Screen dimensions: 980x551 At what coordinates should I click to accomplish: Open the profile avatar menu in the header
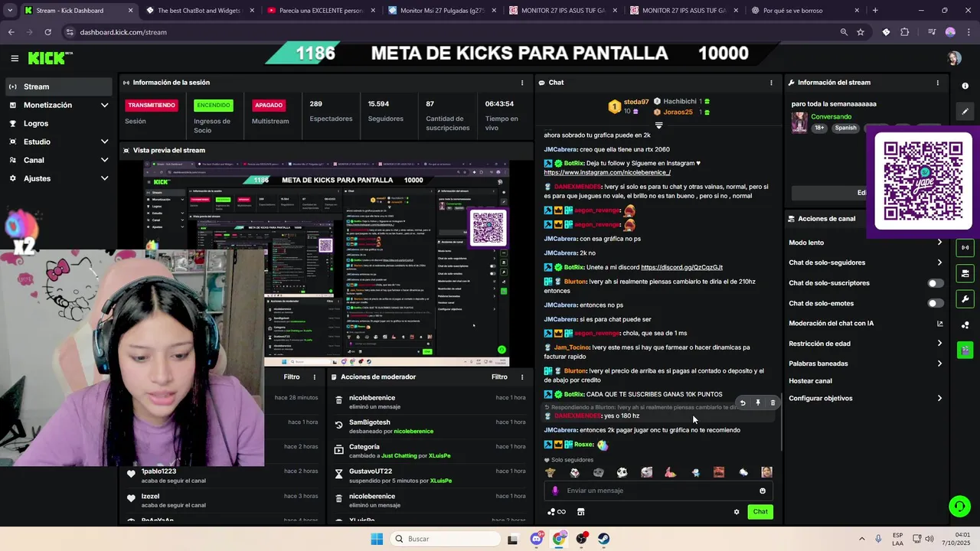pos(954,58)
